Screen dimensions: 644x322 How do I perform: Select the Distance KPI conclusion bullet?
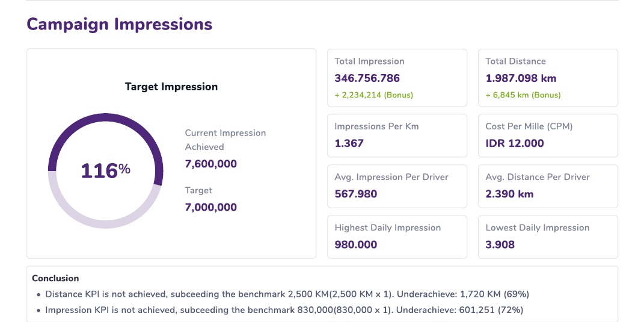coord(287,294)
